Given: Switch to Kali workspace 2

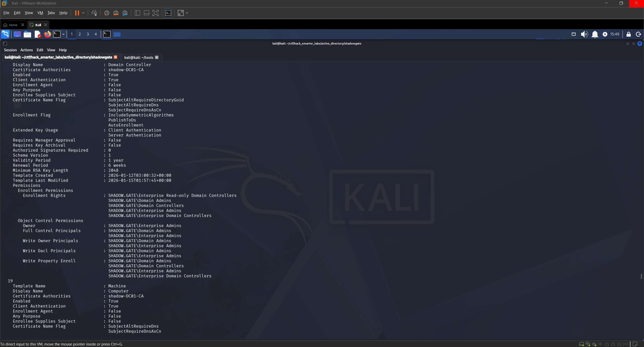Looking at the screenshot, I should 80,34.
